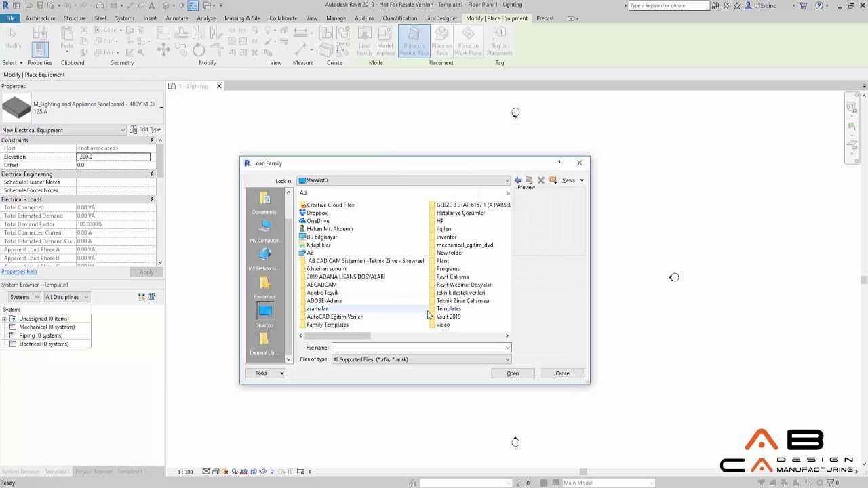The width and height of the screenshot is (868, 488).
Task: Open the Tools dropdown button
Action: tap(265, 373)
